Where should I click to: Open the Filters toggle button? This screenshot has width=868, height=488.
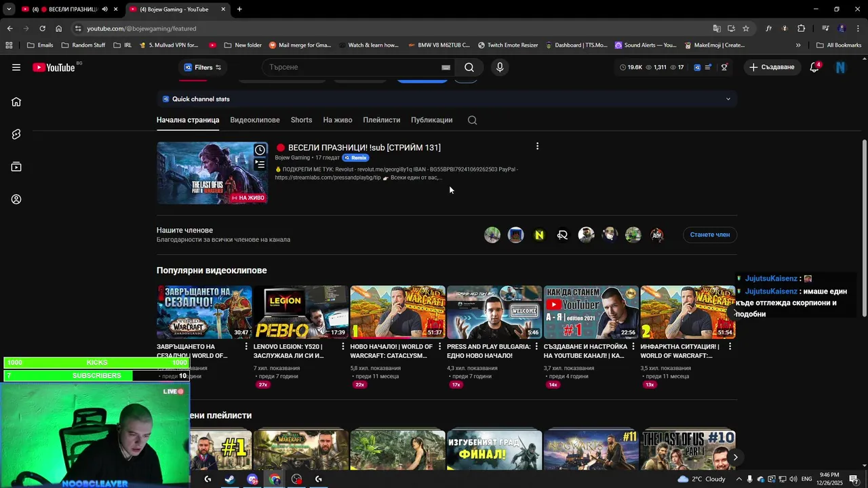[x=202, y=67]
